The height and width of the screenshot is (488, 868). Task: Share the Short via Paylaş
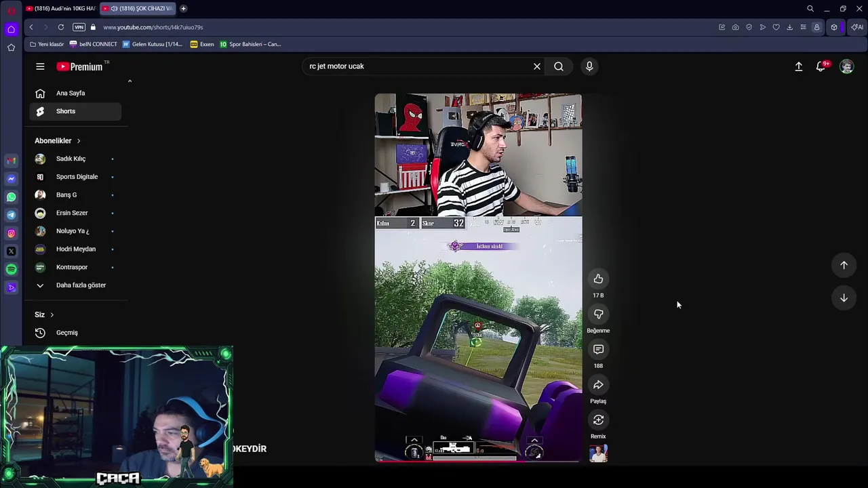pos(598,385)
